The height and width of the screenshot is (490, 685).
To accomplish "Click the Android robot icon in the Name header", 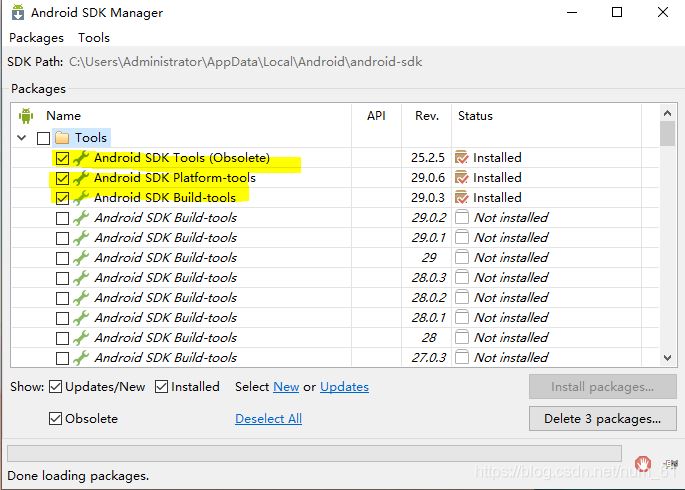I will point(26,115).
